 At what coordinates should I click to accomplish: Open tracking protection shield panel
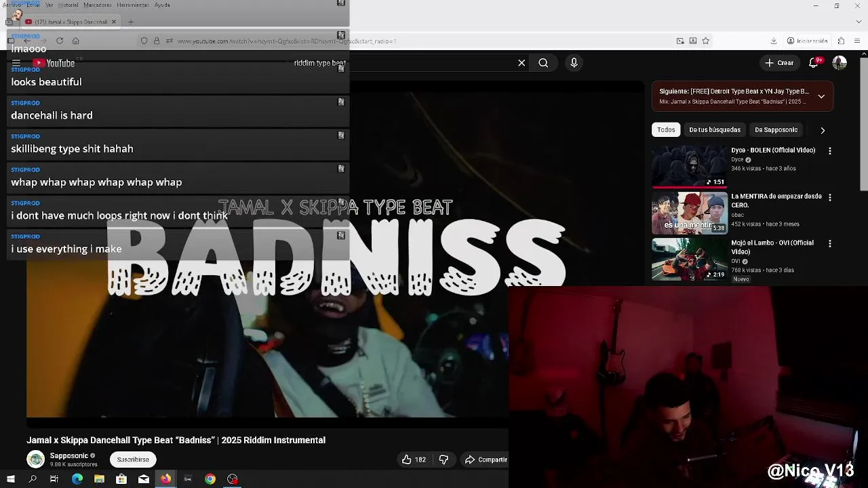point(144,41)
